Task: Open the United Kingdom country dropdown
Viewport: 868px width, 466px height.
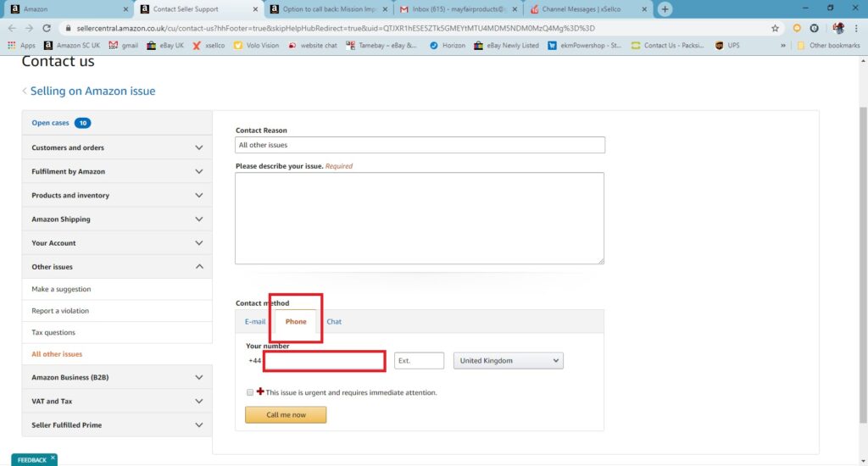Action: coord(509,361)
